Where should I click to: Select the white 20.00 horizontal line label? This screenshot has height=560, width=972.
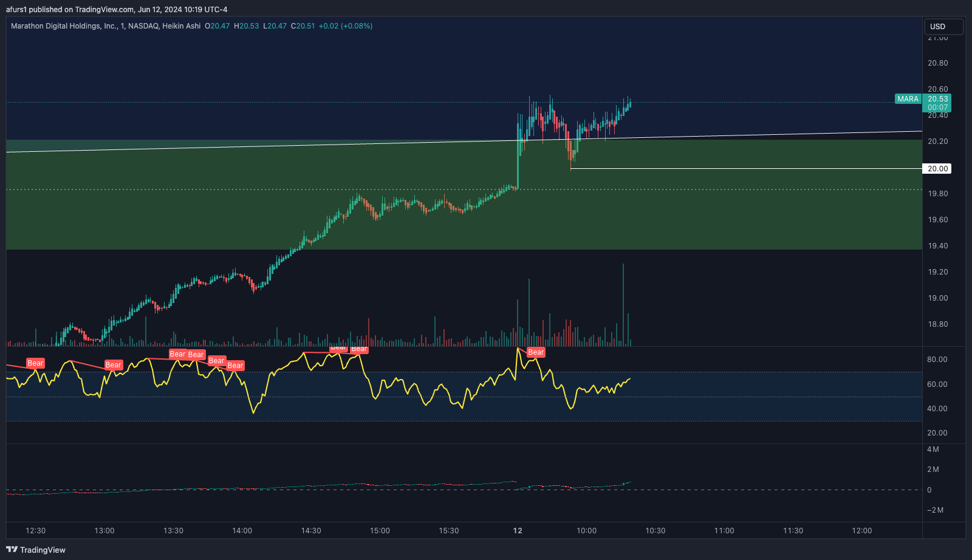click(937, 169)
